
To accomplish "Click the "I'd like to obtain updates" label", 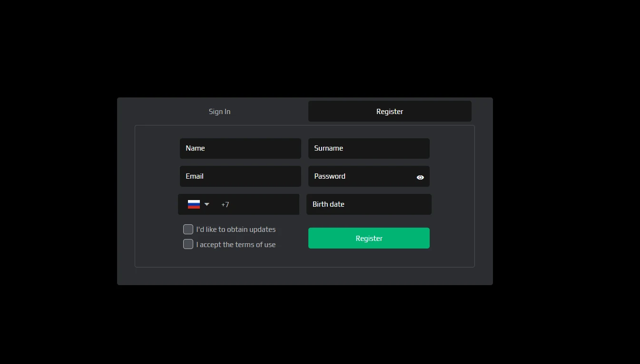I will (236, 230).
